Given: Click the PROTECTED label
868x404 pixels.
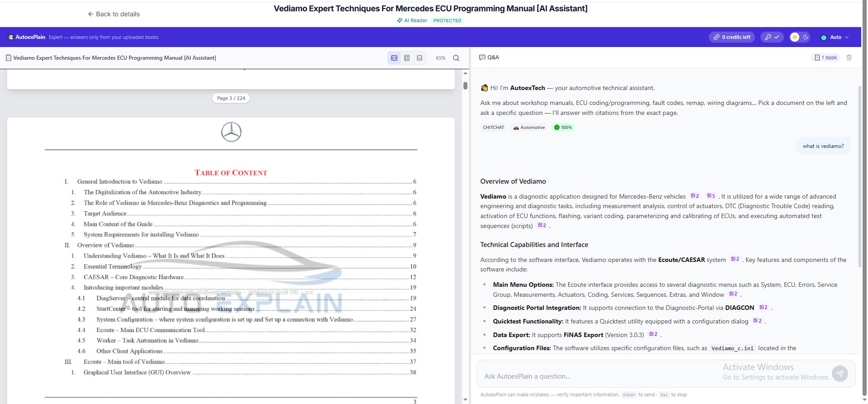Looking at the screenshot, I should [x=447, y=20].
